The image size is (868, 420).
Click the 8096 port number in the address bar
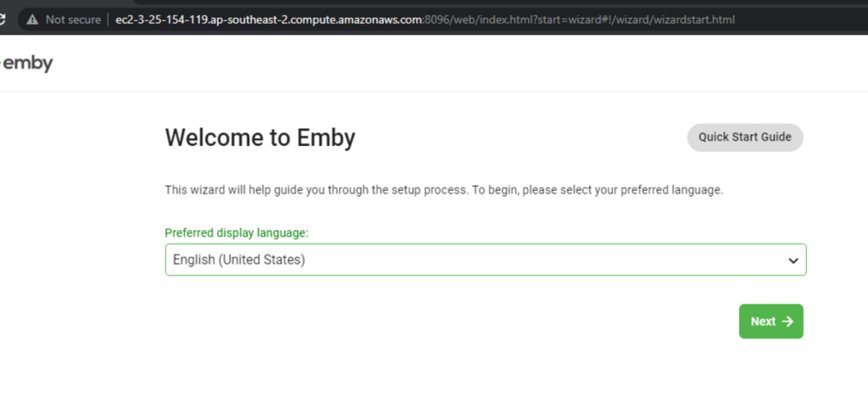(x=438, y=19)
